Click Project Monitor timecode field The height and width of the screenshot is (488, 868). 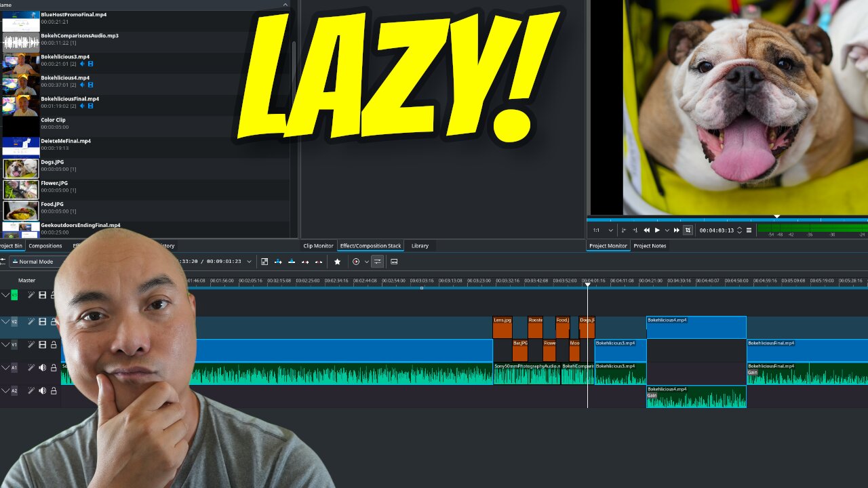[x=717, y=230]
